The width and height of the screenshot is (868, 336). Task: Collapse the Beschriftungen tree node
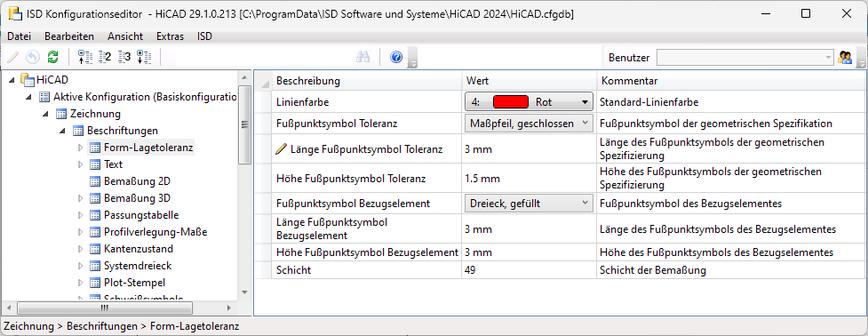point(63,132)
